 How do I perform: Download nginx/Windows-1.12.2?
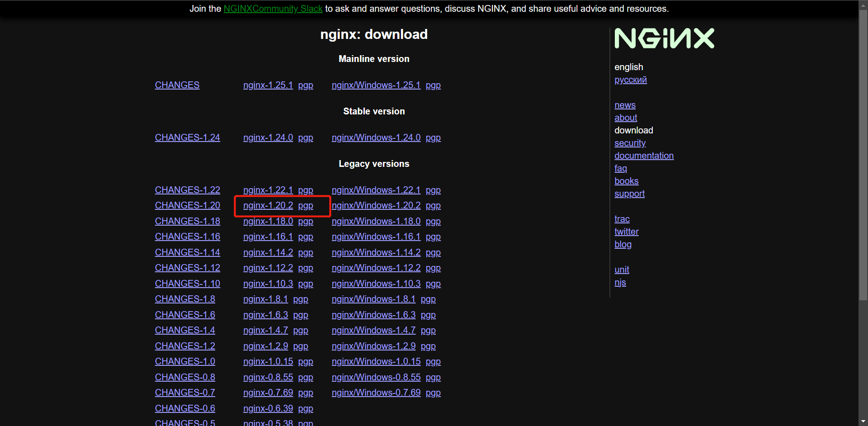tap(376, 268)
